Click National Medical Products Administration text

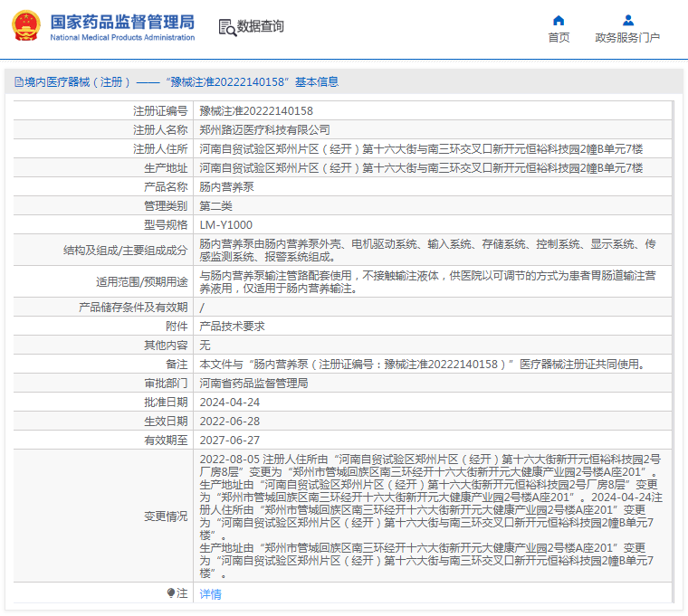click(122, 38)
